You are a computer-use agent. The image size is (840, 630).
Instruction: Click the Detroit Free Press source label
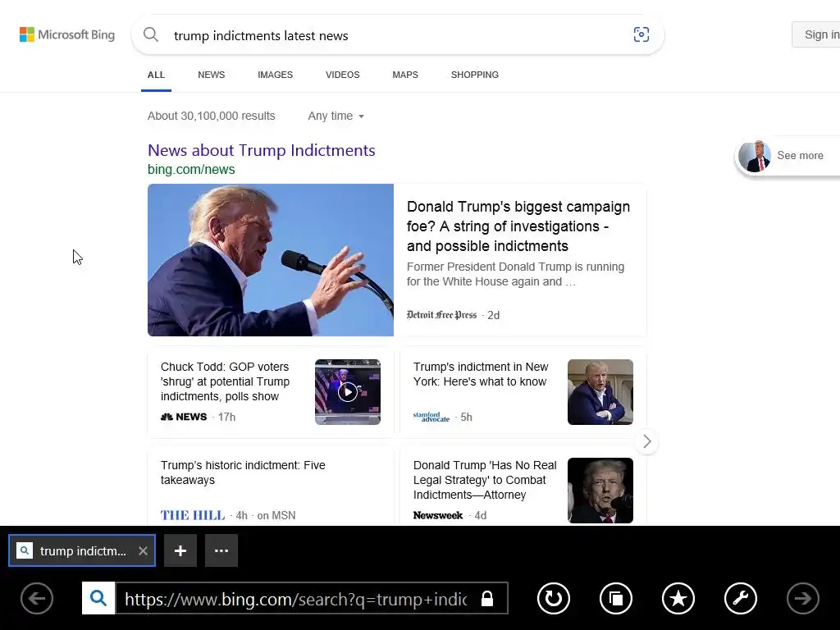click(x=441, y=315)
